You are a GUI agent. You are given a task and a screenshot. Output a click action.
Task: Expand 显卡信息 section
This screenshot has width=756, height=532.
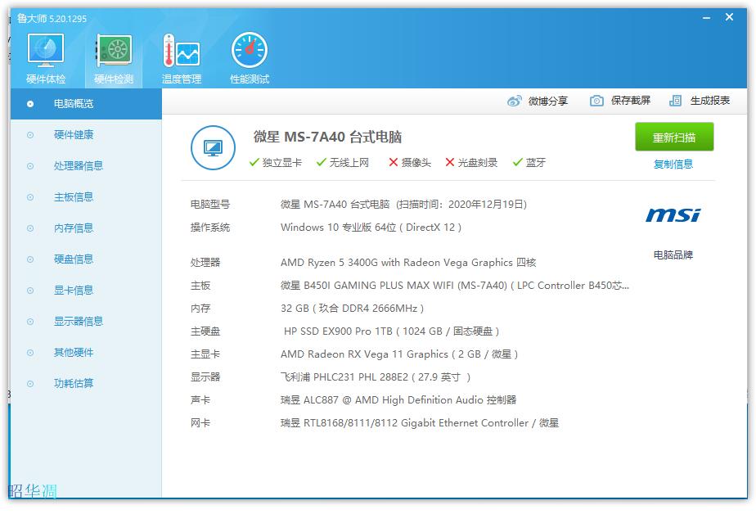click(x=75, y=290)
